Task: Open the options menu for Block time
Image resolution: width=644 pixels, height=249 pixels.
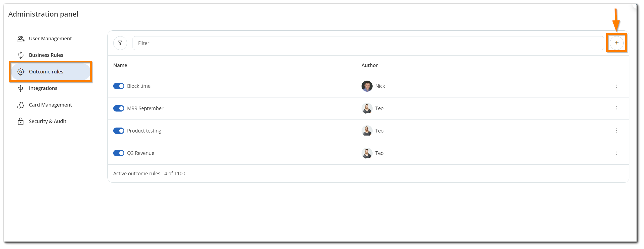Action: pyautogui.click(x=617, y=86)
